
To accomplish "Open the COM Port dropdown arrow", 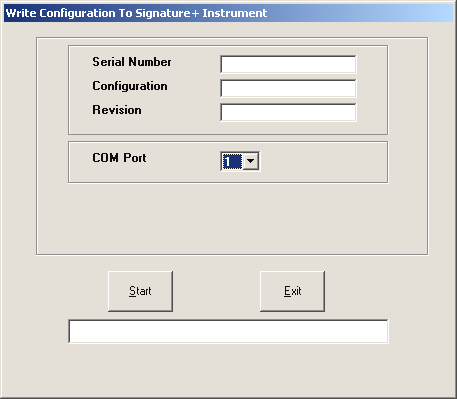I will [x=251, y=161].
